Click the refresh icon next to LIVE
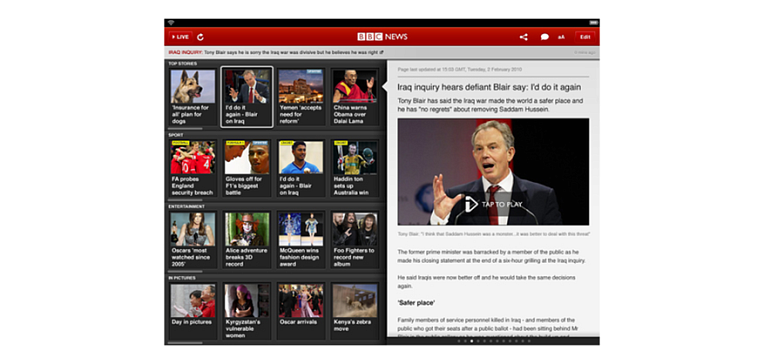Image resolution: width=764 pixels, height=364 pixels. point(200,37)
